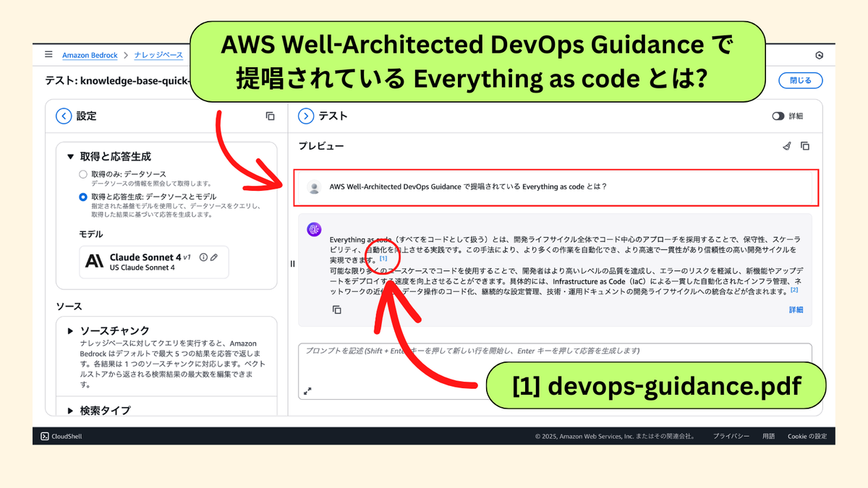868x488 pixels.
Task: Copy the 設定 panel configuration
Action: [270, 116]
